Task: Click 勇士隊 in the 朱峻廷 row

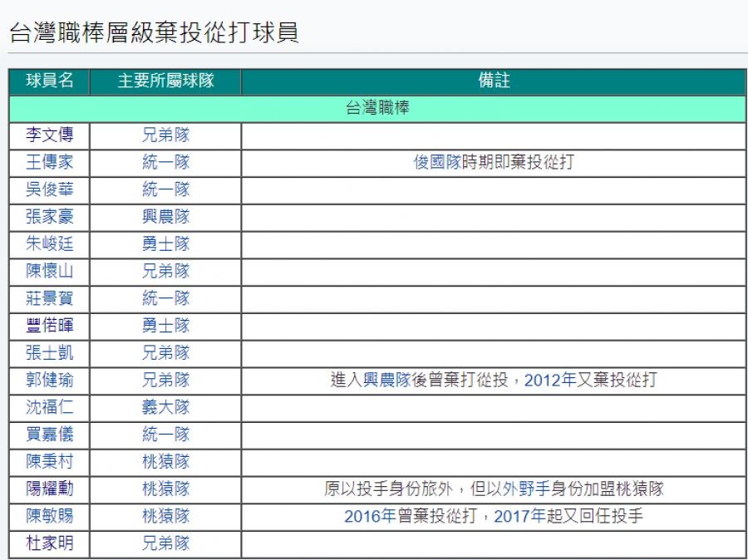Action: pyautogui.click(x=165, y=243)
